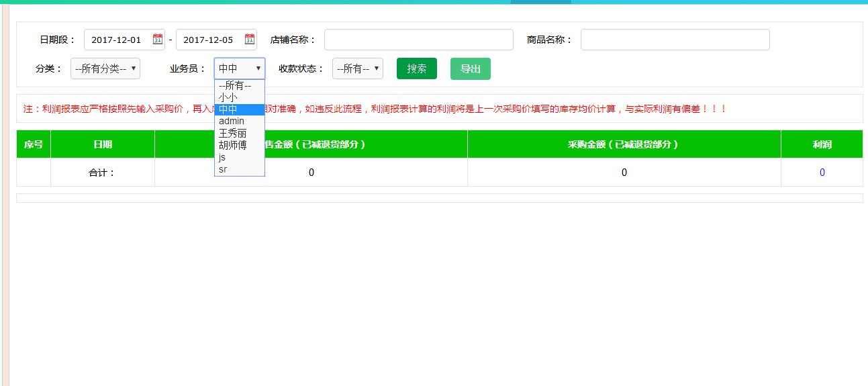Click the blue profit total 0 link
This screenshot has height=386, width=868.
822,173
